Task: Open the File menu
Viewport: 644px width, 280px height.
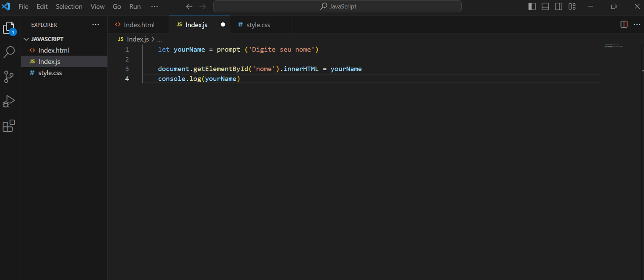Action: pyautogui.click(x=23, y=7)
